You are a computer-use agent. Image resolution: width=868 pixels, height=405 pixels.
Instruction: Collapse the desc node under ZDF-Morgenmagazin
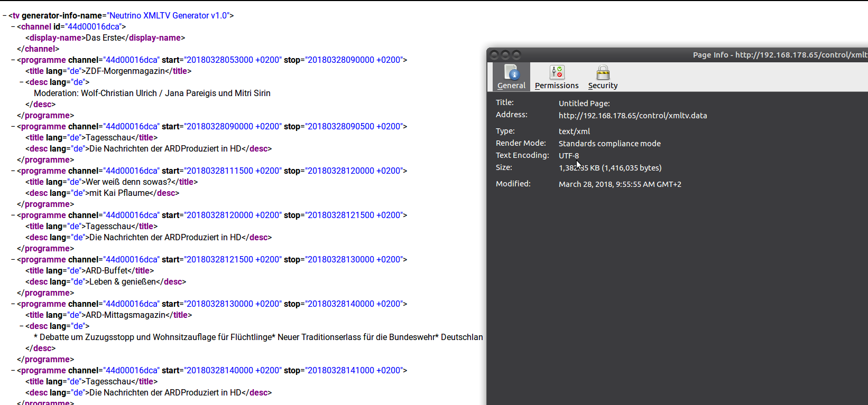(22, 82)
